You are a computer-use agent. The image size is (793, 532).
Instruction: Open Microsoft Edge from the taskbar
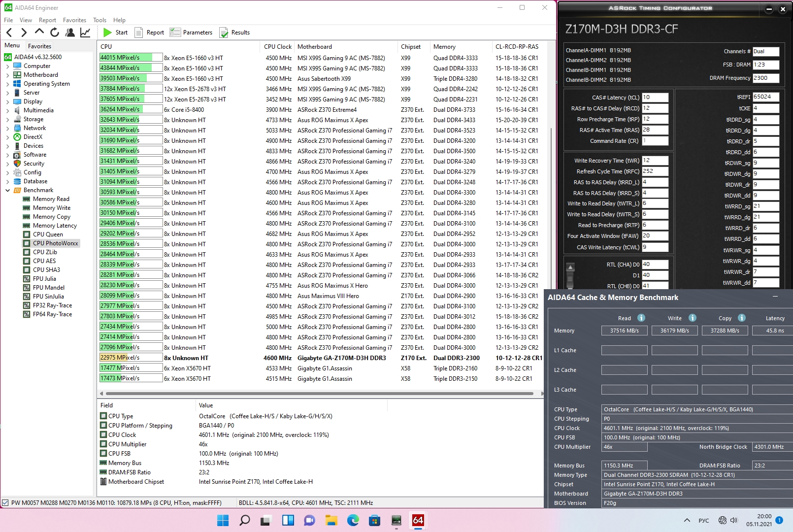(x=353, y=520)
